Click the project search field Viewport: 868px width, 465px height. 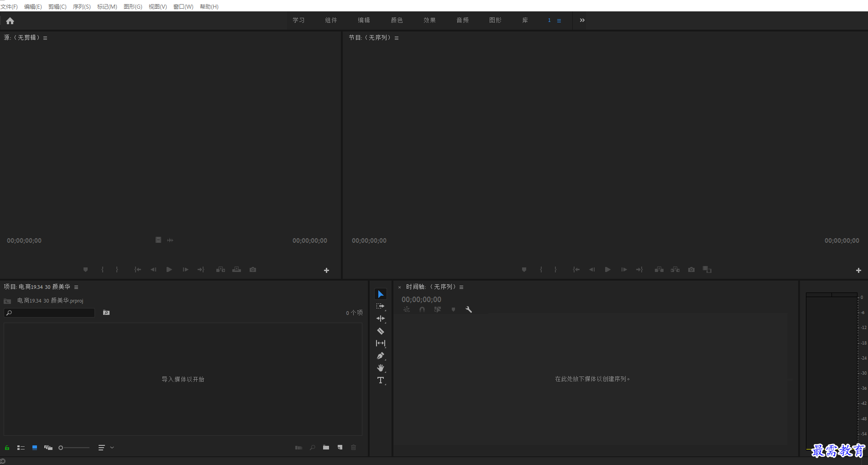point(49,313)
